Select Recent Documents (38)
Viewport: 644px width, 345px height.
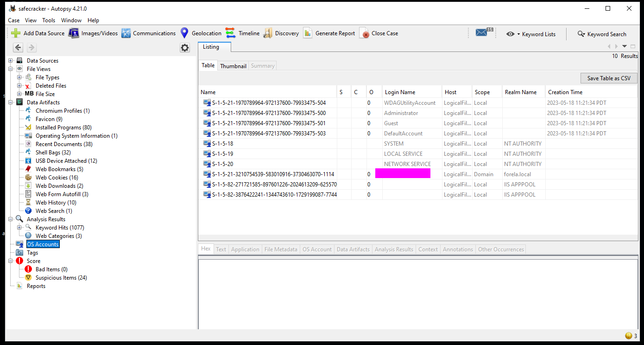click(64, 144)
